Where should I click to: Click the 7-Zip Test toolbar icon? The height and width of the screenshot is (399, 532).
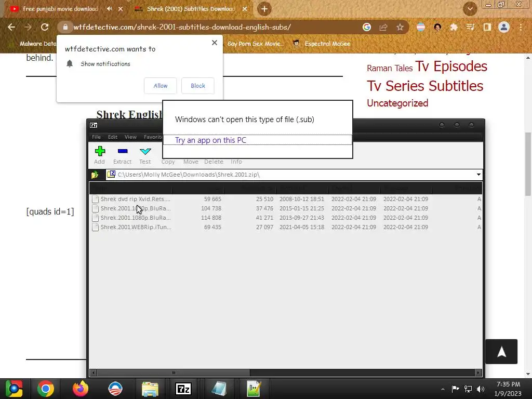pyautogui.click(x=145, y=151)
